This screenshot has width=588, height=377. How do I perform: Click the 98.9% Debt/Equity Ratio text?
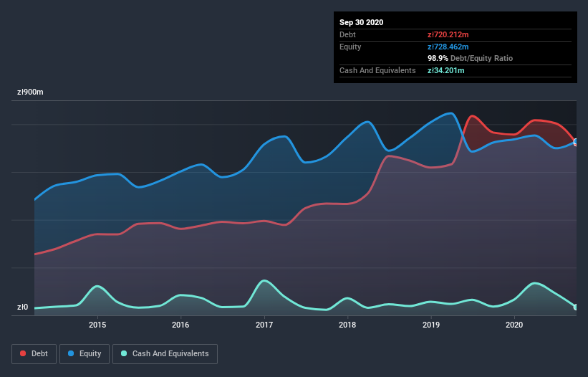(x=471, y=59)
